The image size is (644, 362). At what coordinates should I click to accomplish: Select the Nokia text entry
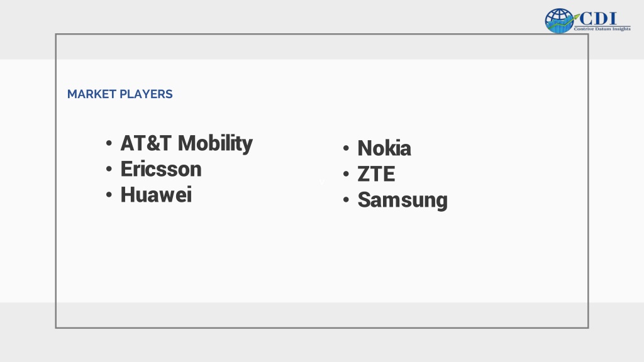pyautogui.click(x=384, y=148)
